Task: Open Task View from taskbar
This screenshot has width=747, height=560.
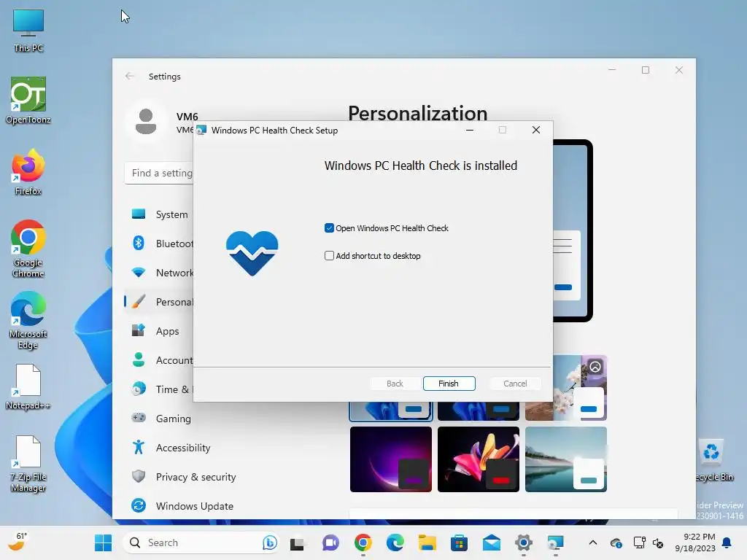Action: [298, 542]
